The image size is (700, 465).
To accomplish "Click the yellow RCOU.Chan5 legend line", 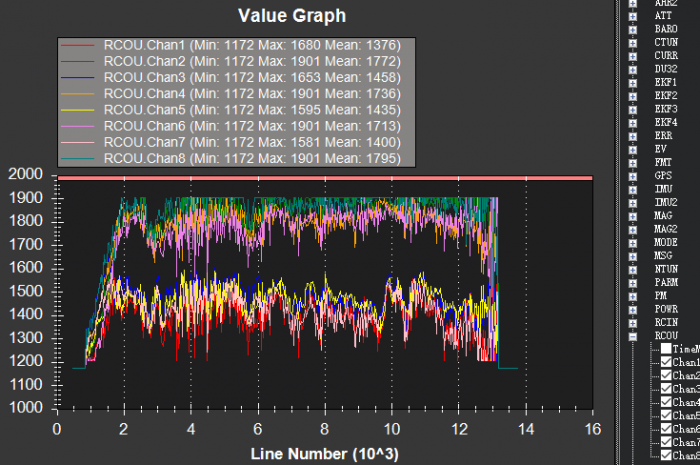I will point(80,109).
